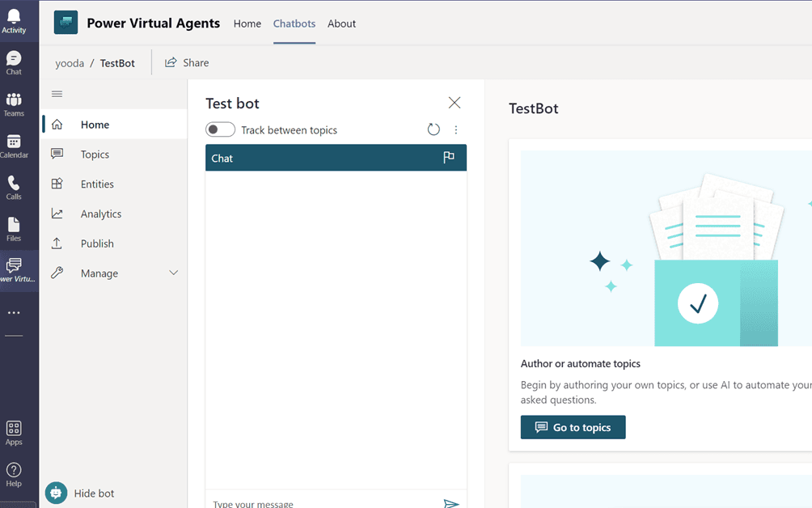Open Teams in the left rail
The height and width of the screenshot is (508, 812).
14,104
